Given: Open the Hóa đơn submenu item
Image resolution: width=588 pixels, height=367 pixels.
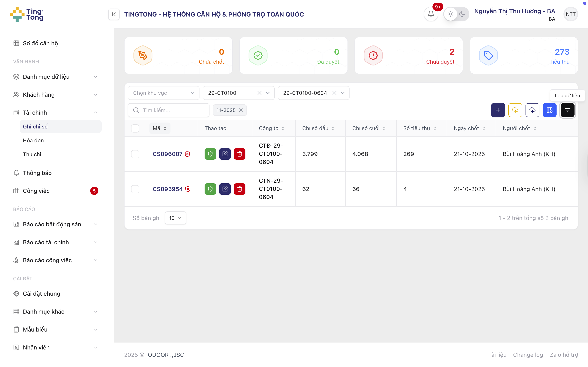Looking at the screenshot, I should [x=33, y=140].
